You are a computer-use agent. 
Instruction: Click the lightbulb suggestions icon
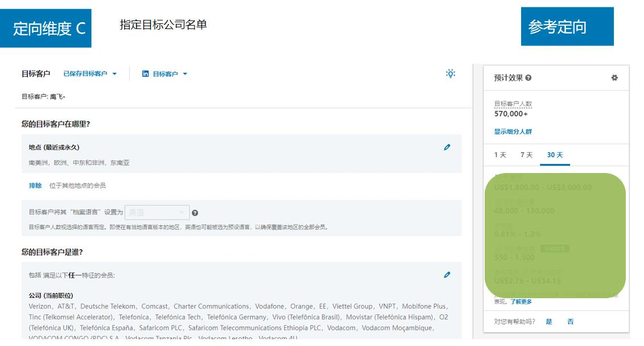[451, 73]
